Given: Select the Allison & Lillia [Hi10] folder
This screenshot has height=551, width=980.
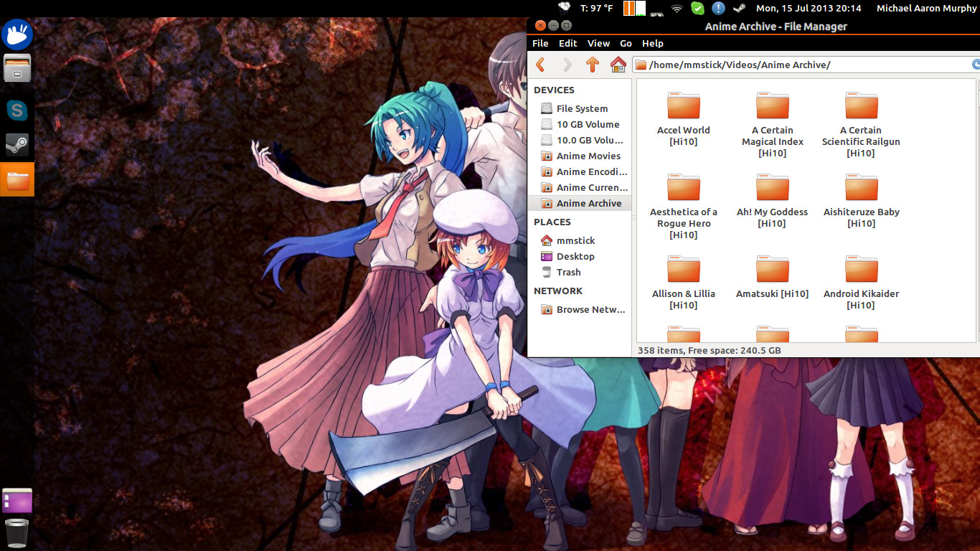Looking at the screenshot, I should 684,283.
